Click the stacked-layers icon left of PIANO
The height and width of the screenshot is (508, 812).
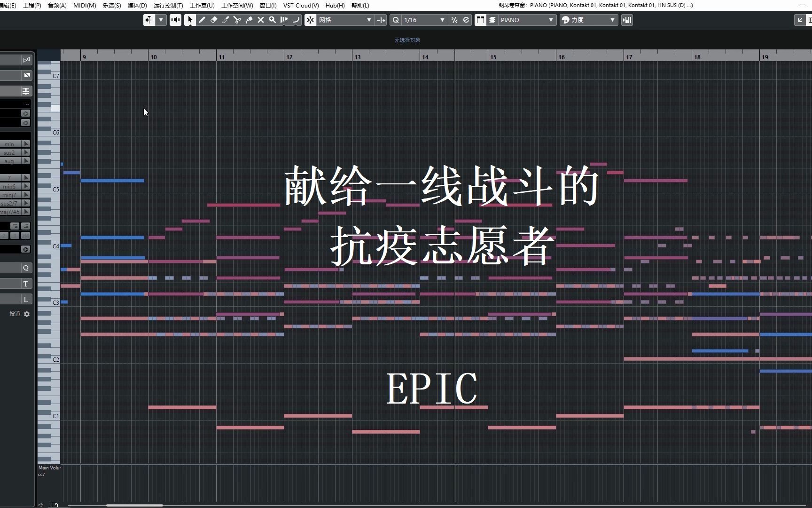[x=492, y=20]
